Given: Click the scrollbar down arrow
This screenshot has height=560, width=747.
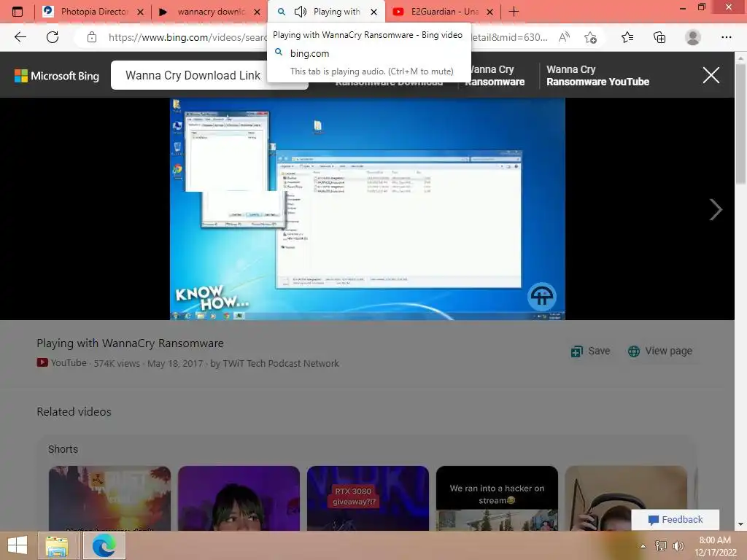Looking at the screenshot, I should (740, 525).
